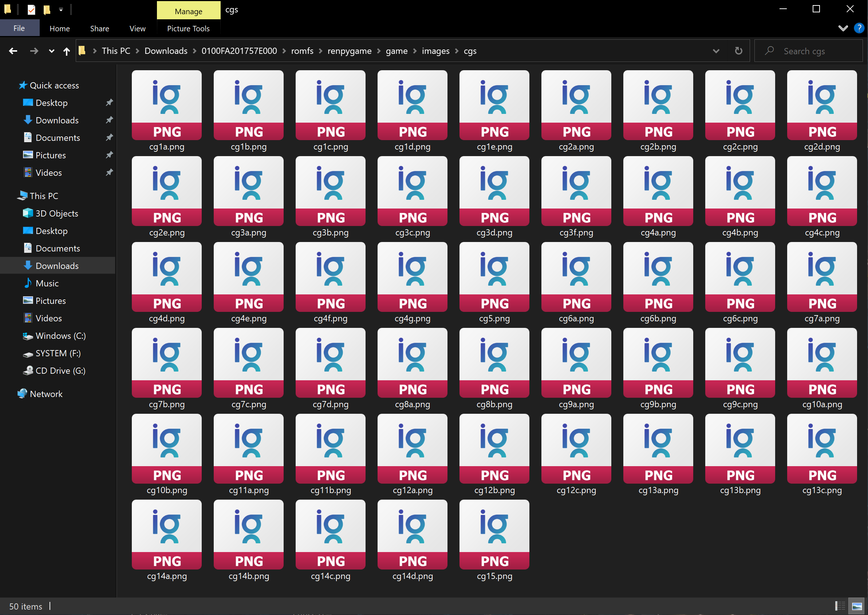Image resolution: width=868 pixels, height=615 pixels.
Task: Click the Properties quick access toolbar icon
Action: click(31, 9)
